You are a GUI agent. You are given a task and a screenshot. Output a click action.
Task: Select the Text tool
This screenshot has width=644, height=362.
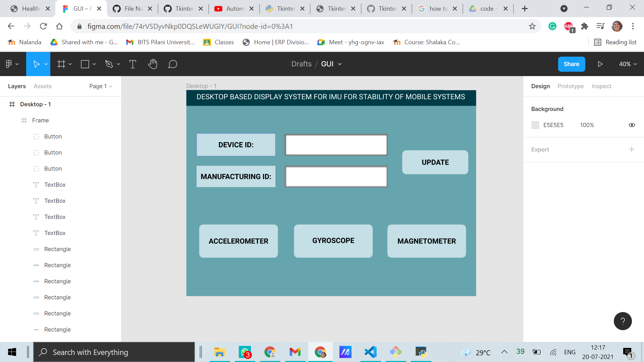coord(133,64)
